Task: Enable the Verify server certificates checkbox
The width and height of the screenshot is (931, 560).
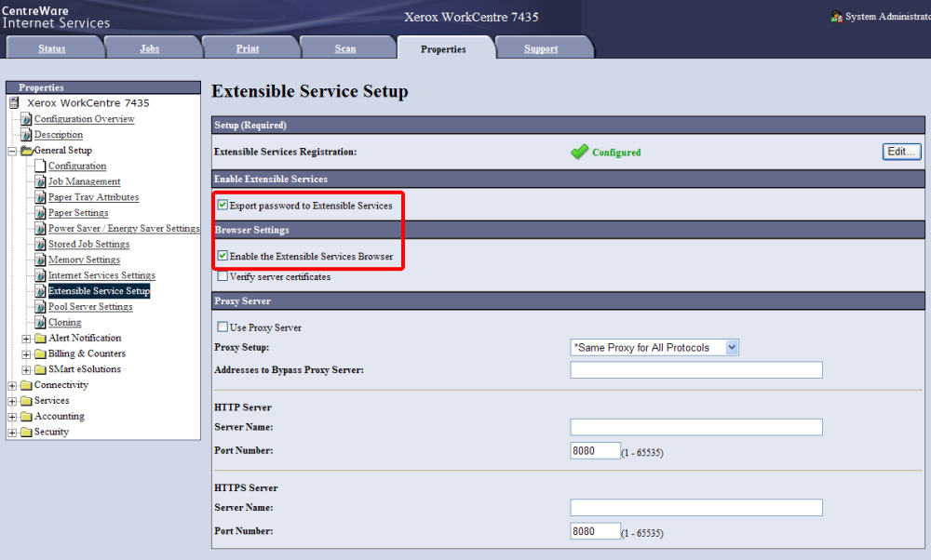Action: click(223, 276)
